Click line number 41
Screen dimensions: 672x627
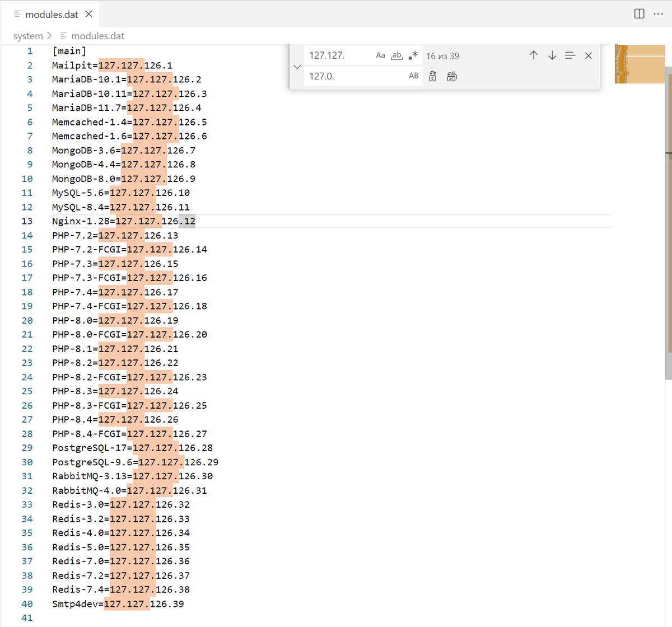tap(27, 618)
